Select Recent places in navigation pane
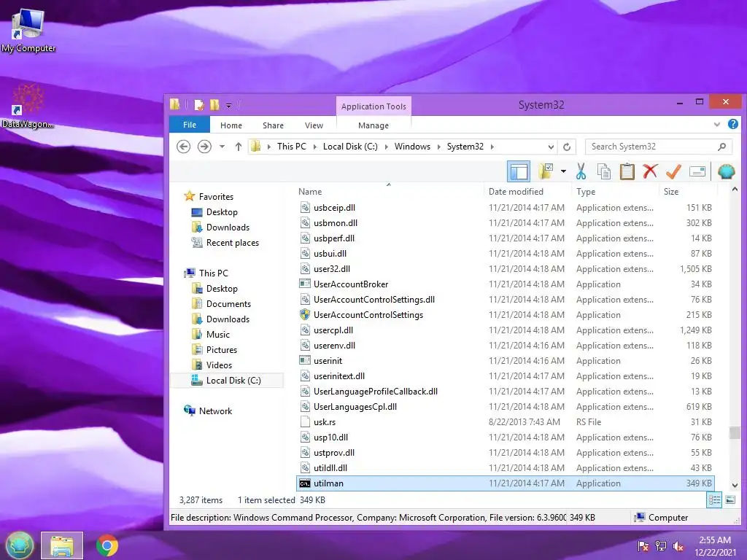Viewport: 747px width, 560px height. click(233, 242)
